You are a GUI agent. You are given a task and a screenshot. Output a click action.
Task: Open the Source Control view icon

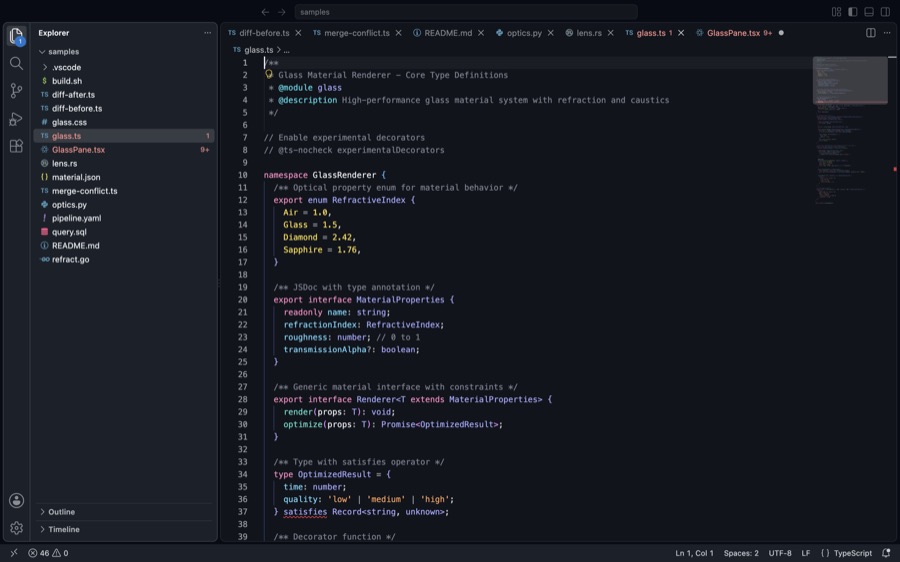point(16,91)
